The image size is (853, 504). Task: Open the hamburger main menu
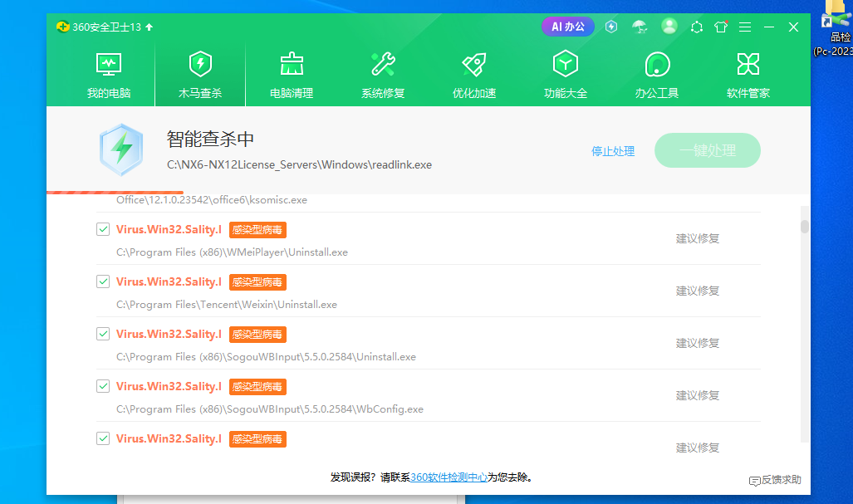tap(745, 27)
